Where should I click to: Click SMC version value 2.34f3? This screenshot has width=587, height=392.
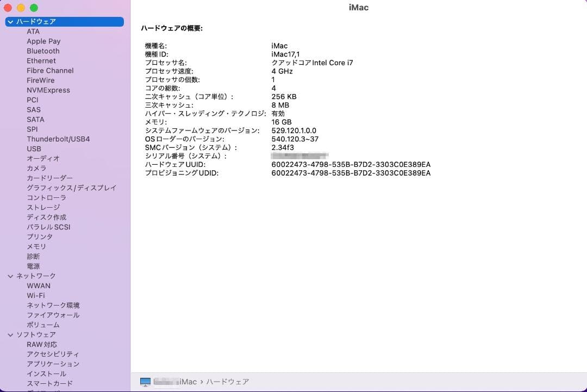pos(283,147)
